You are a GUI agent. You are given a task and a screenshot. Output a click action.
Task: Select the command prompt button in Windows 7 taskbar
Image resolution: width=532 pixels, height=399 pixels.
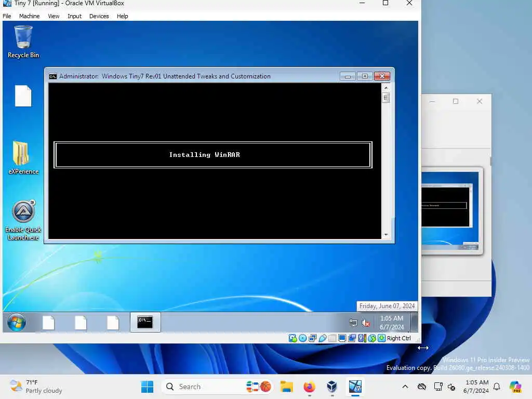pyautogui.click(x=145, y=322)
